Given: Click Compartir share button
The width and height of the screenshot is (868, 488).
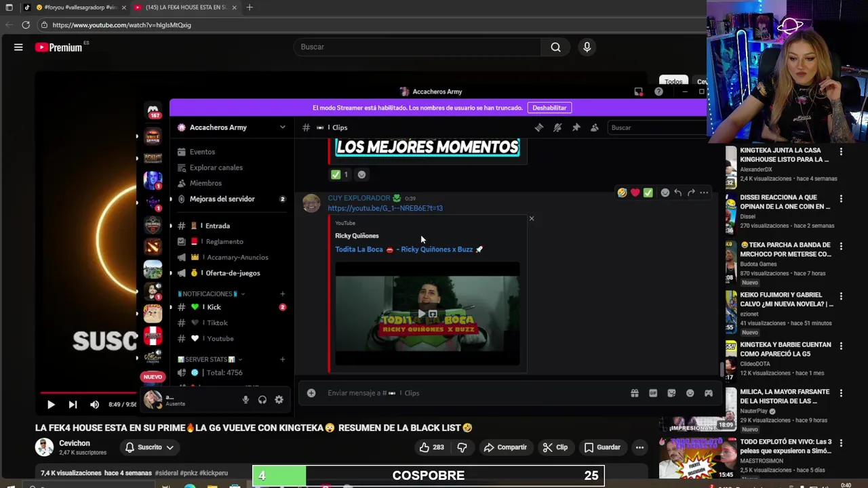Looking at the screenshot, I should [505, 447].
